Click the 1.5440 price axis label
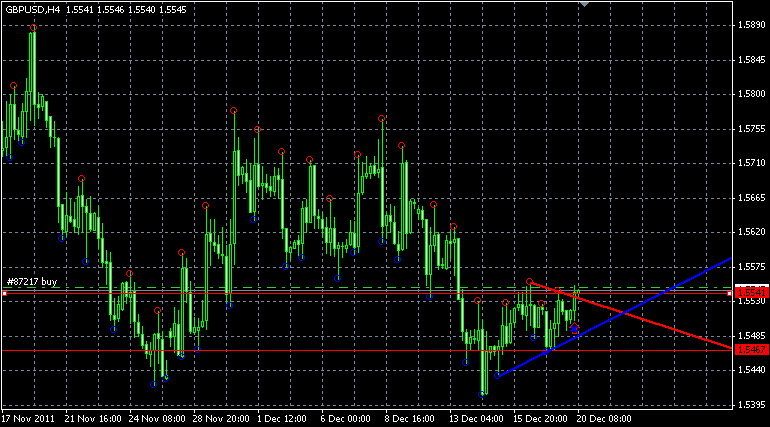 [x=751, y=370]
